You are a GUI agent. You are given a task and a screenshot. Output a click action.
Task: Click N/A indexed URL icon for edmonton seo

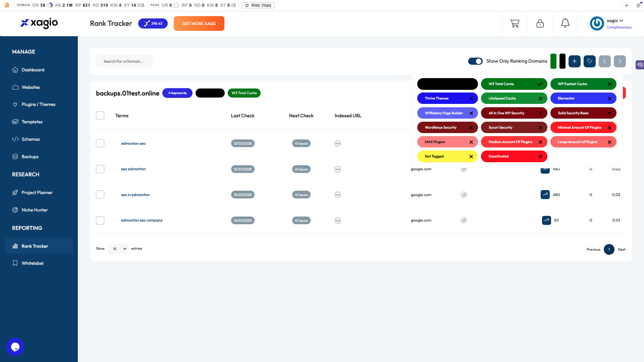tap(338, 143)
